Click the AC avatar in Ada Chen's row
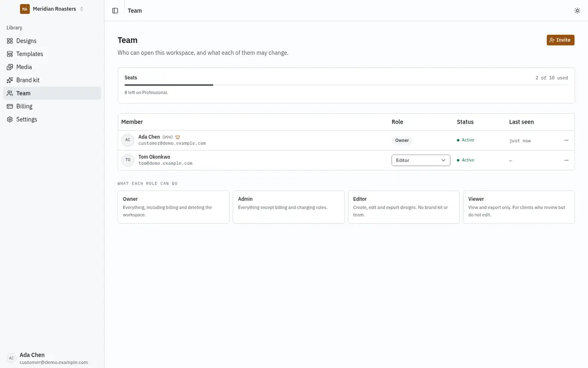This screenshot has width=588, height=368. [128, 140]
